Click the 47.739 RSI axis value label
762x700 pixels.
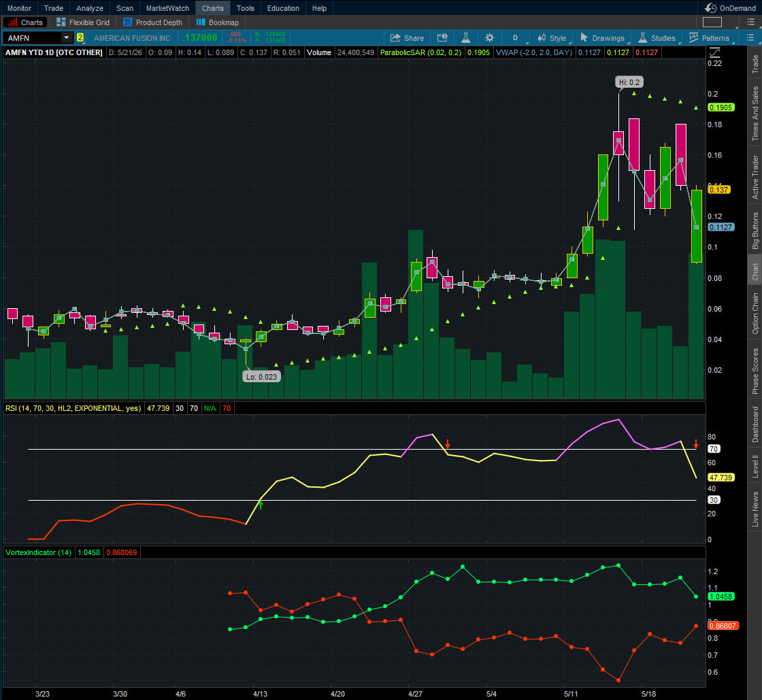coord(720,477)
